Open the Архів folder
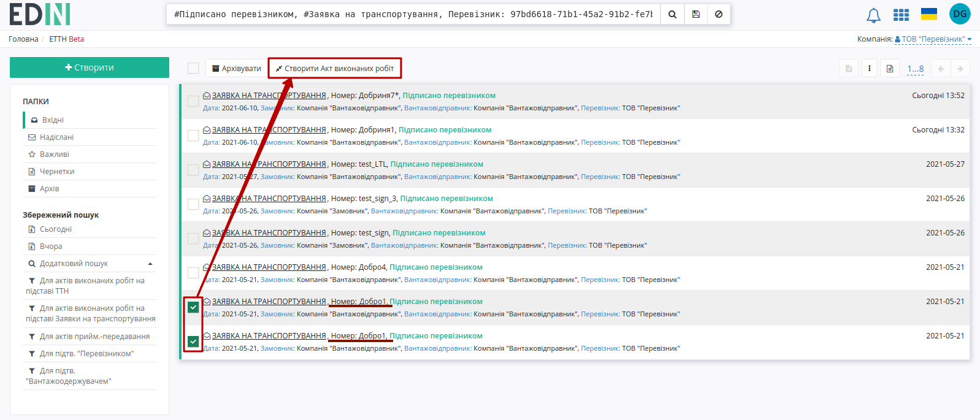Image resolution: width=980 pixels, height=420 pixels. coord(90,189)
